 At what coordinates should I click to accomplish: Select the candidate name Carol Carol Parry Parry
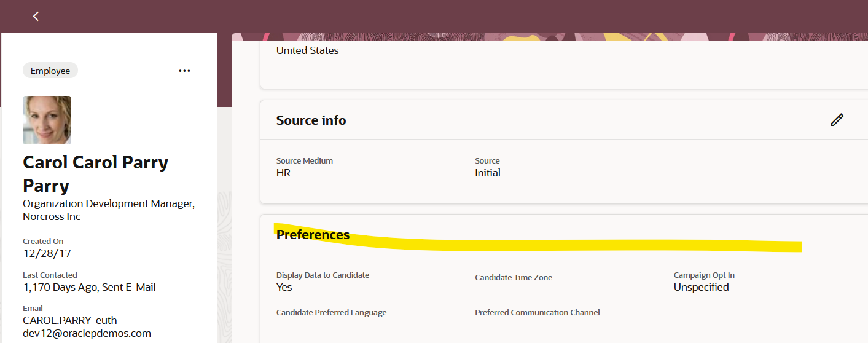[95, 174]
